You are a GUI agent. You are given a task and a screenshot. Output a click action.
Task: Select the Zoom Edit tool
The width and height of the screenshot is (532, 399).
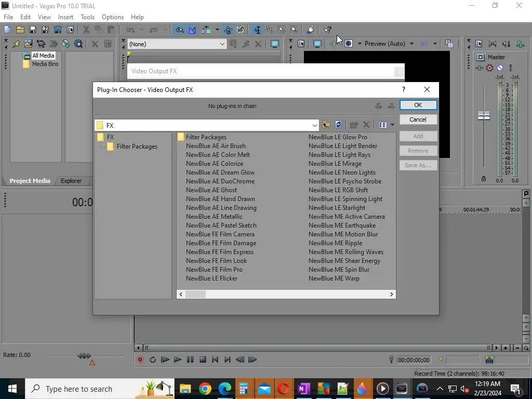point(294,30)
